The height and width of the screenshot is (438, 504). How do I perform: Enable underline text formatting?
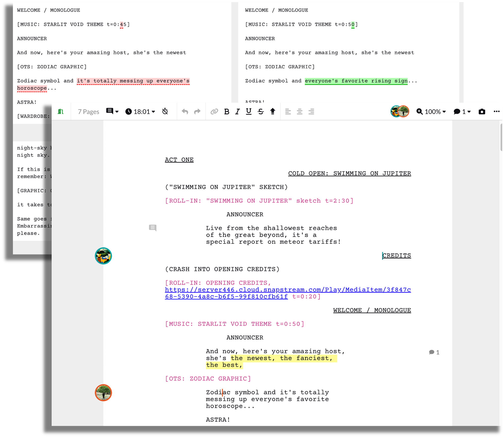coord(249,112)
